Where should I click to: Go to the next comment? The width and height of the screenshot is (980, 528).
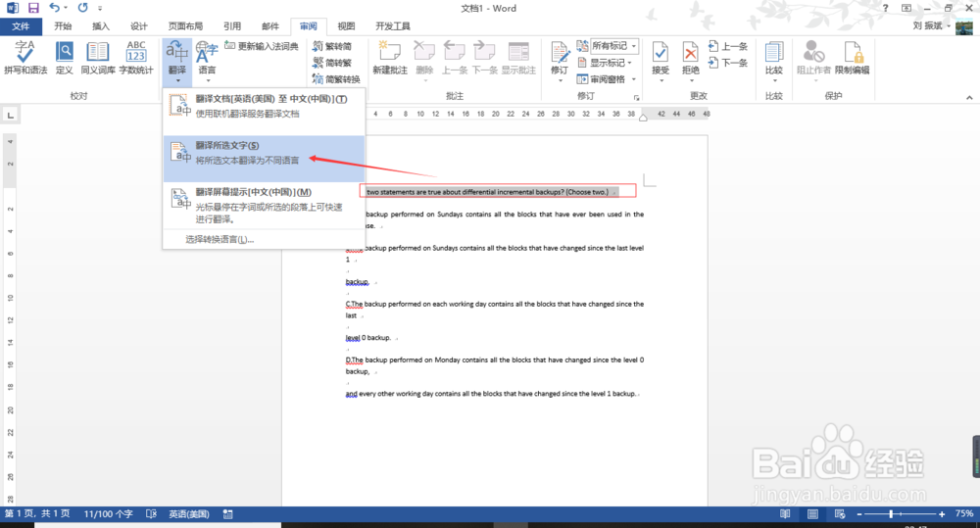(x=484, y=58)
